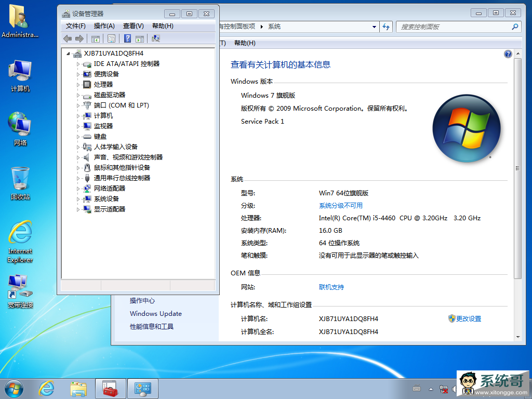Select the sound speaker icon in the tree
This screenshot has height=399, width=532.
pyautogui.click(x=87, y=157)
